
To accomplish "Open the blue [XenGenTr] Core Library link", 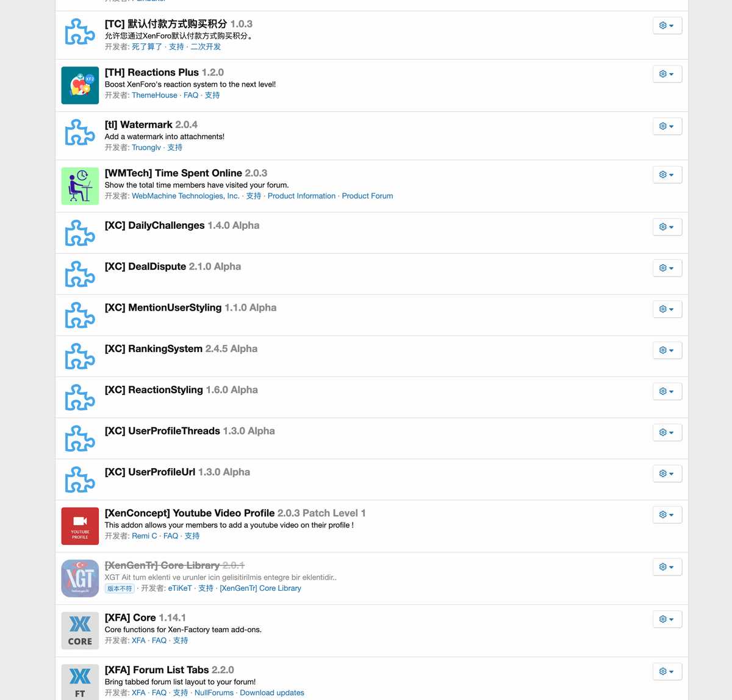I will [x=260, y=588].
